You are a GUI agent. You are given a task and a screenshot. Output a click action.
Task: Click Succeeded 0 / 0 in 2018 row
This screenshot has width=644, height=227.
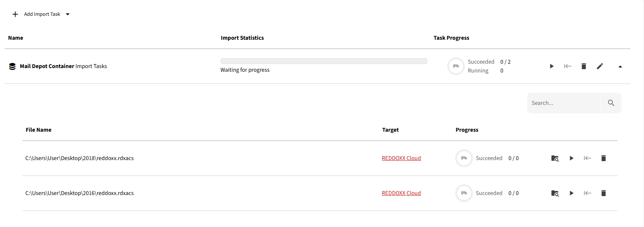pos(497,158)
